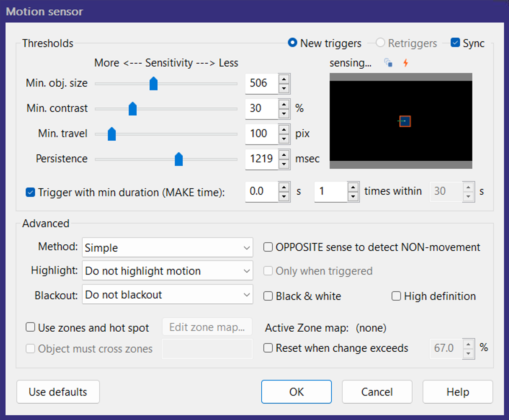Image resolution: width=509 pixels, height=420 pixels.
Task: Click the empty field beside Object must cross zones
Action: 207,349
